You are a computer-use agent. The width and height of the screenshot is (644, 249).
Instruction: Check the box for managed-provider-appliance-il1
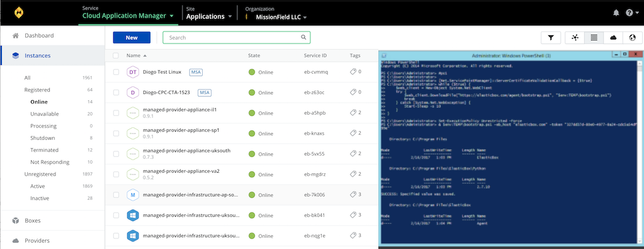116,113
